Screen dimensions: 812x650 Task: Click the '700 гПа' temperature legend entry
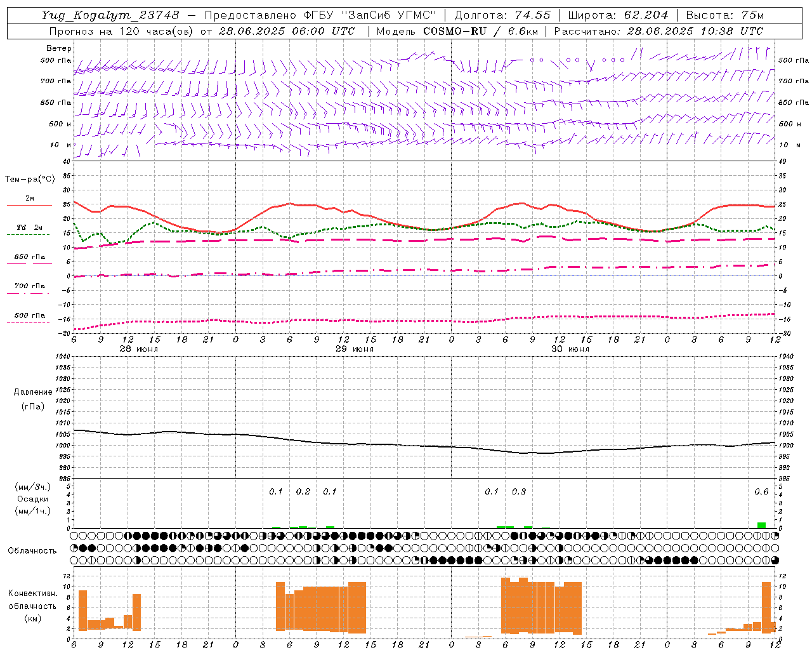pos(29,286)
